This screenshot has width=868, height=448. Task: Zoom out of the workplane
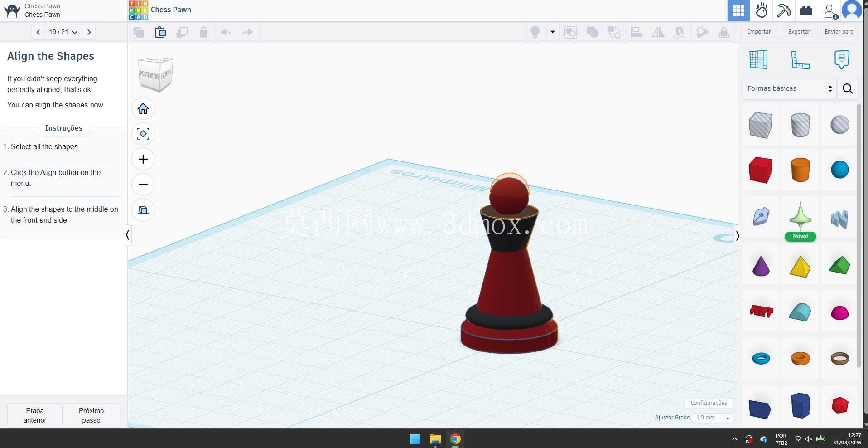(x=143, y=185)
